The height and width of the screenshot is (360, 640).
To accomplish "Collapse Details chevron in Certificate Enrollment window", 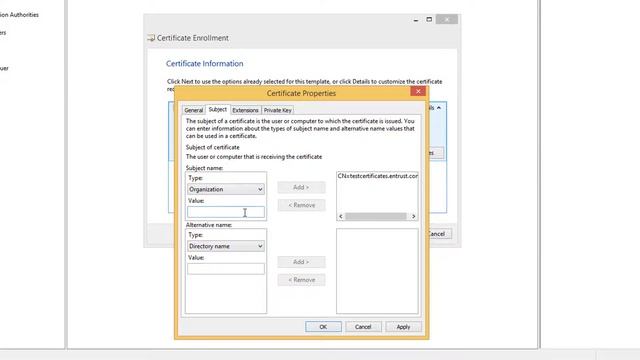I will pos(439,108).
